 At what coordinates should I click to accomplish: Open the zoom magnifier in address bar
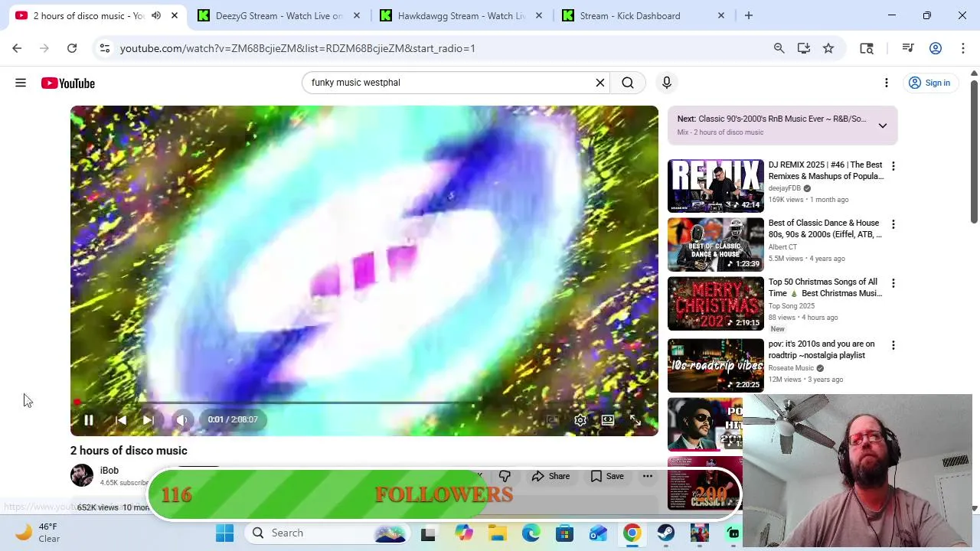point(779,48)
